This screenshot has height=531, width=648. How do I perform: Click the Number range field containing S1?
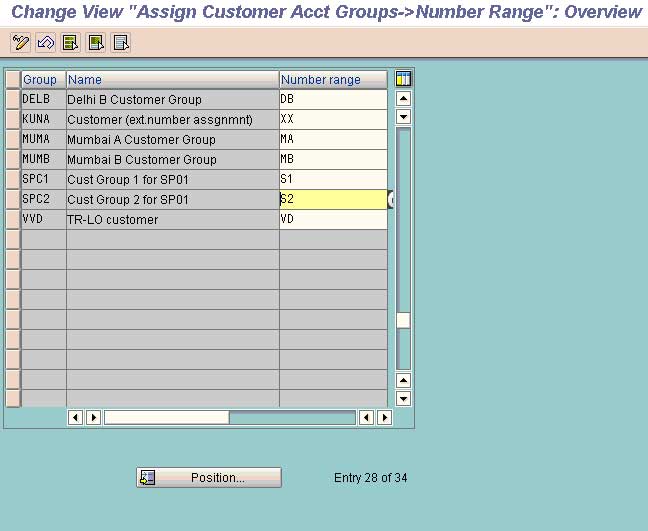pyautogui.click(x=333, y=179)
